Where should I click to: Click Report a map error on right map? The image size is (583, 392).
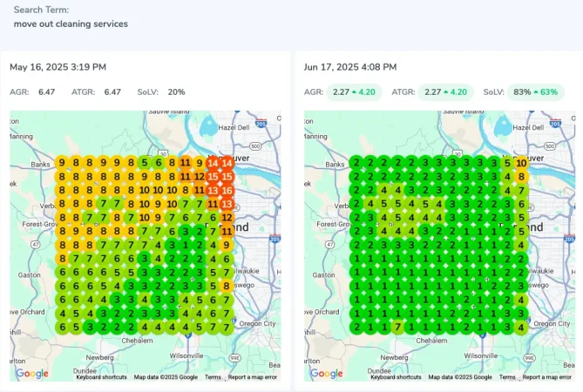pyautogui.click(x=547, y=377)
